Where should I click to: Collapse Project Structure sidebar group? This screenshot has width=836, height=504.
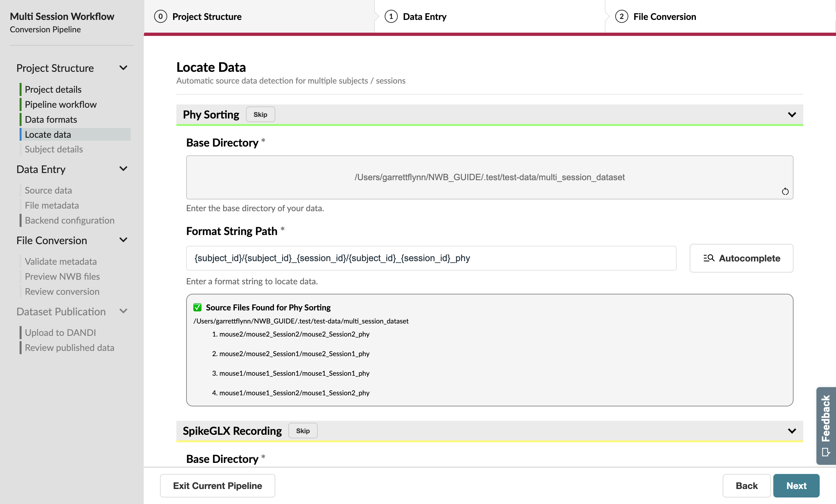[123, 68]
